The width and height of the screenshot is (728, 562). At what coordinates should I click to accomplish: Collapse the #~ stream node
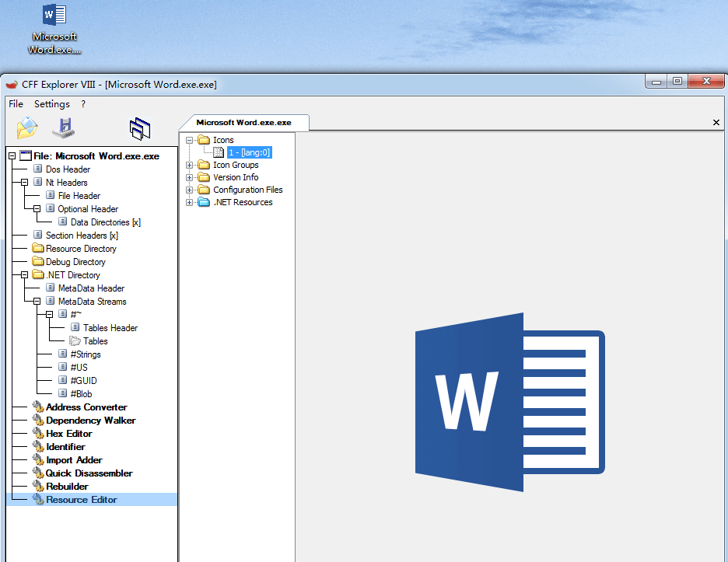click(49, 315)
